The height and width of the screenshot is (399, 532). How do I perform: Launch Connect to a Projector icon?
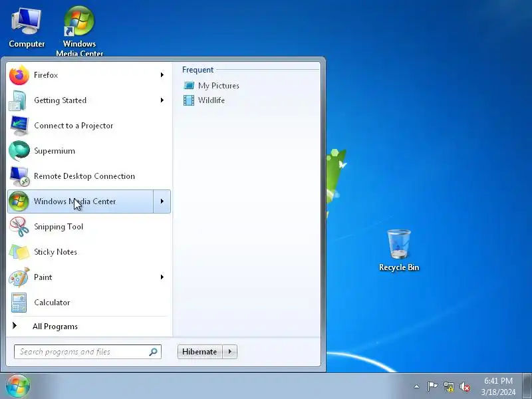19,126
